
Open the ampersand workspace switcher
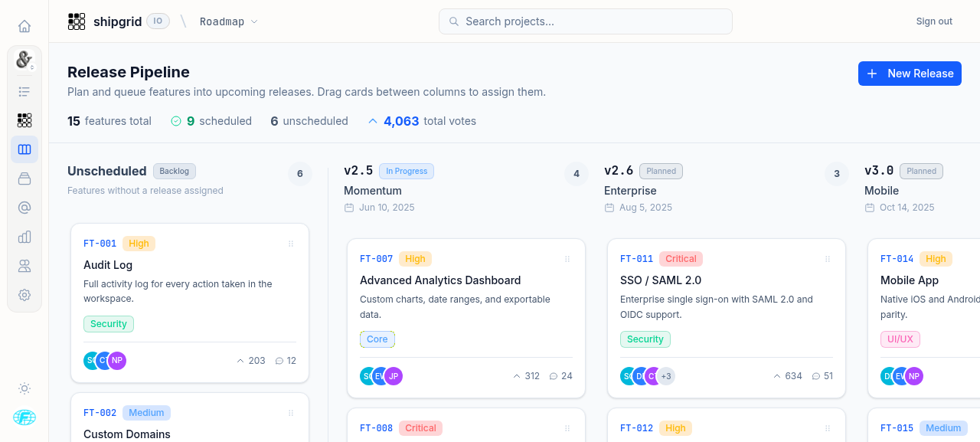[x=24, y=59]
